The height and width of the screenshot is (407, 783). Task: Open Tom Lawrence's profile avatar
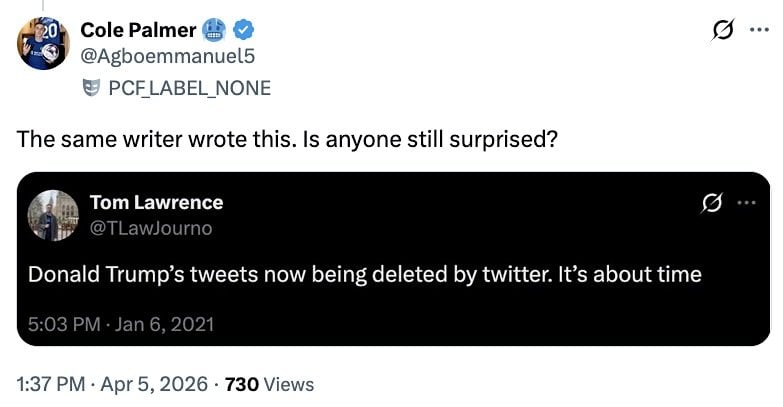point(53,215)
